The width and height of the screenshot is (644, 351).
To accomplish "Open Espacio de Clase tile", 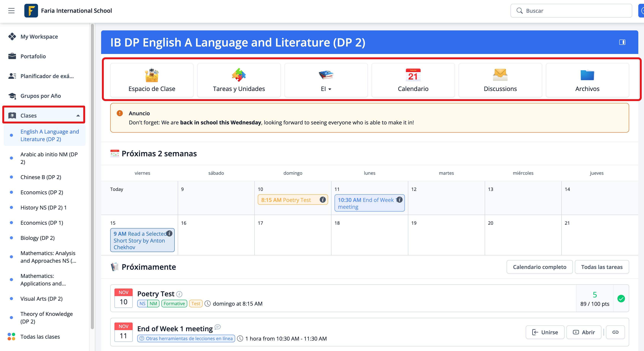I will click(x=152, y=80).
